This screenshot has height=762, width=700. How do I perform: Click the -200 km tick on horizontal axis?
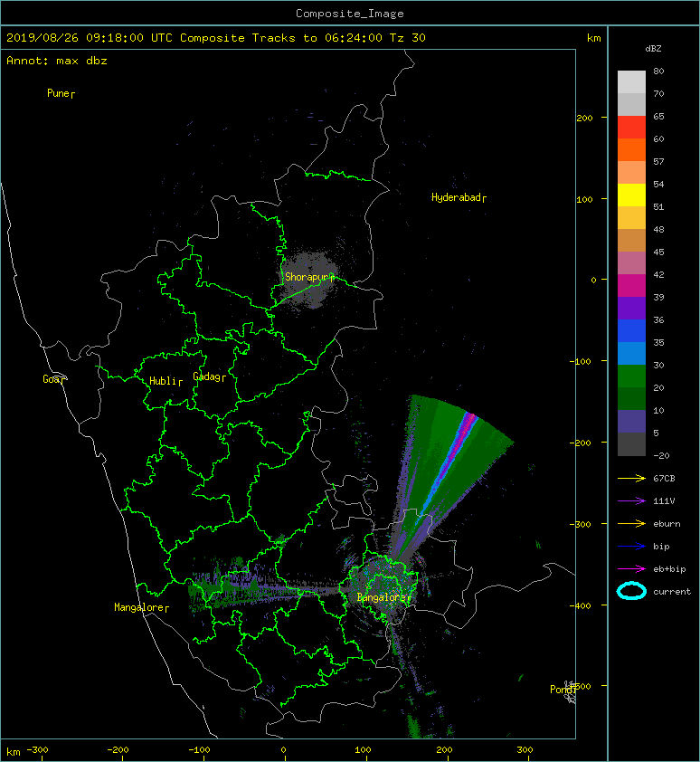tap(118, 750)
